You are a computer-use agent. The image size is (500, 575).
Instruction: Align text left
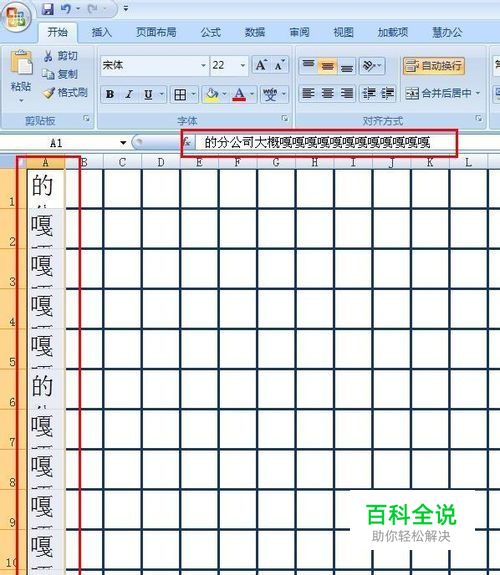pos(308,94)
